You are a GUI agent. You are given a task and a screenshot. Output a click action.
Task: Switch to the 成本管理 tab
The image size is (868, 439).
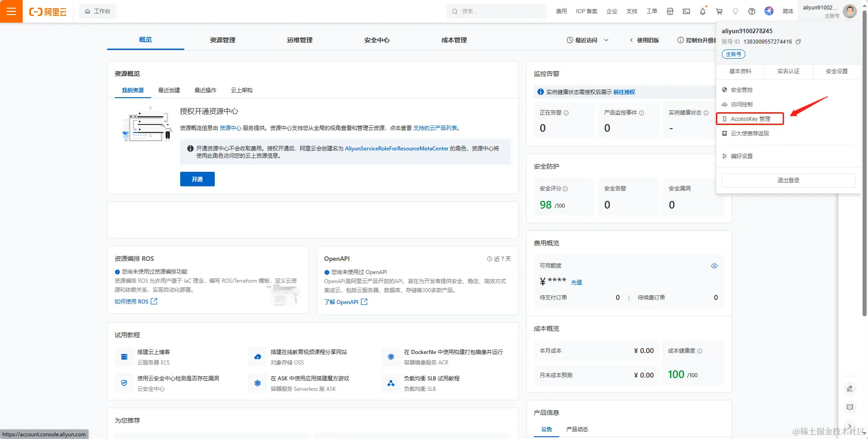pyautogui.click(x=454, y=40)
